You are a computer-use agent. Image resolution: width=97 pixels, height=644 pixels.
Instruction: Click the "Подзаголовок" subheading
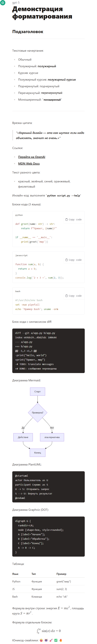coord(28,31)
